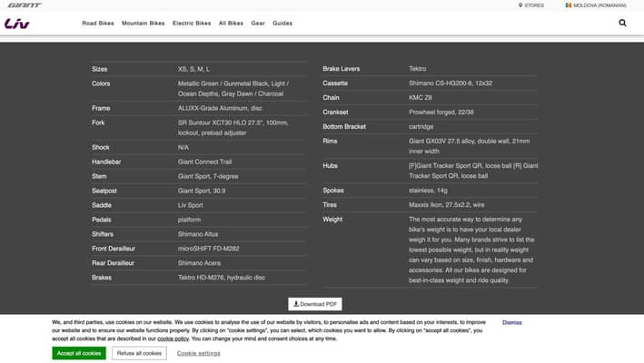The width and height of the screenshot is (644, 363).
Task: Click 'KMC Z8' chain value
Action: coord(421,97)
